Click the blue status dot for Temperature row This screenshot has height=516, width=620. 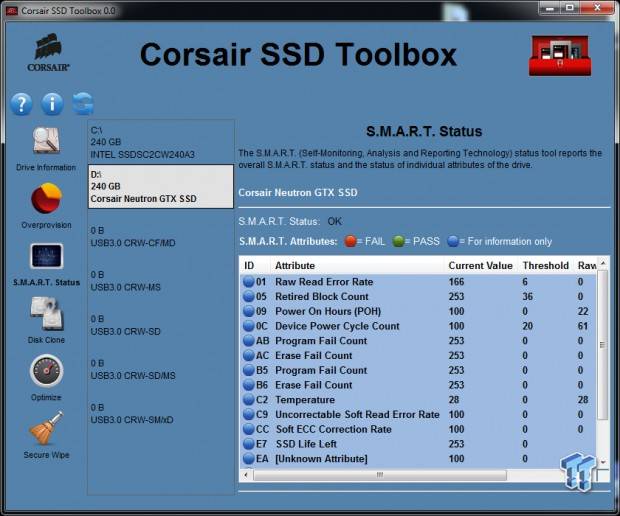click(249, 400)
